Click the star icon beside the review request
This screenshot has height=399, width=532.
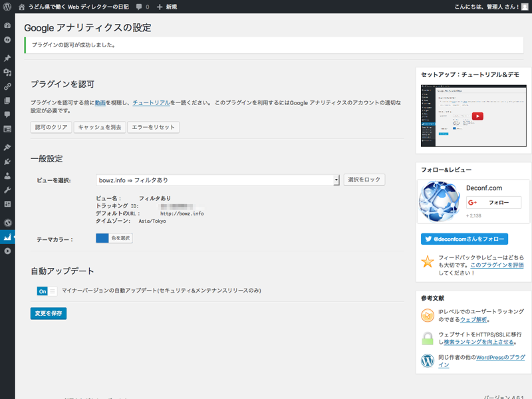[x=428, y=261]
